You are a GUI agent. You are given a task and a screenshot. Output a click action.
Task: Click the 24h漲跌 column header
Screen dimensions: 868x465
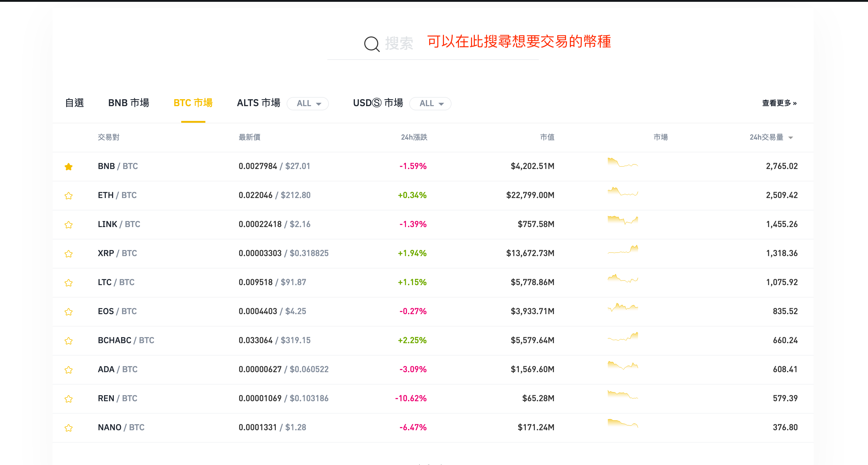coord(414,137)
